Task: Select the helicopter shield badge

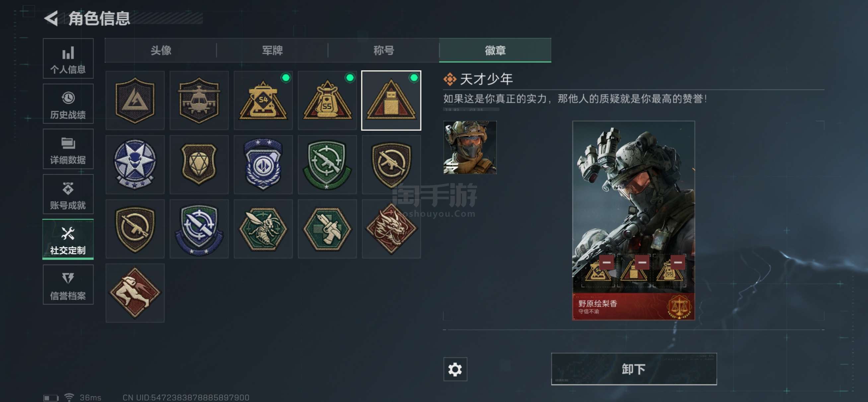Action: point(199,100)
